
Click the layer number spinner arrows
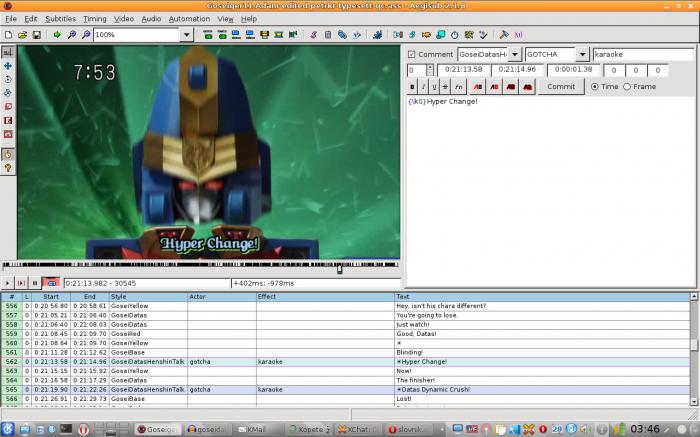(429, 70)
